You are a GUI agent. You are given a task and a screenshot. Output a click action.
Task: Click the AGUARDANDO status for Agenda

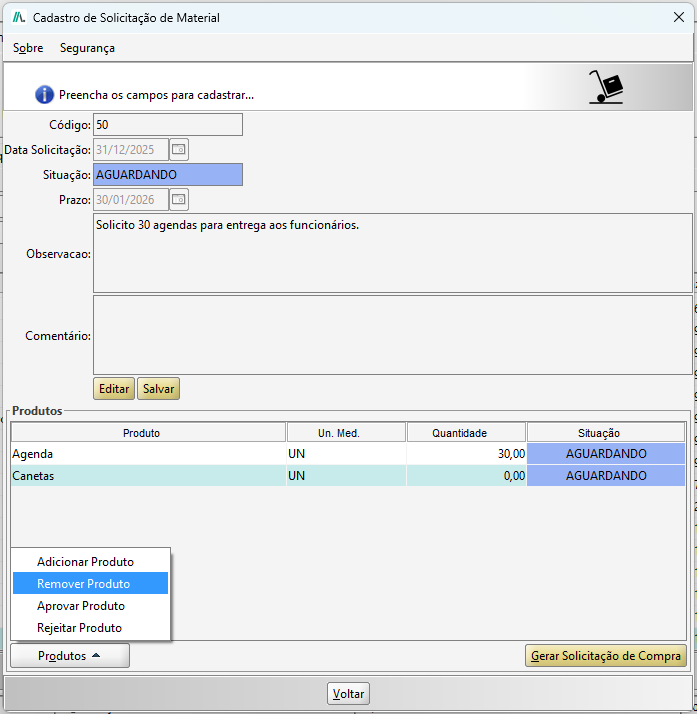[x=606, y=454]
